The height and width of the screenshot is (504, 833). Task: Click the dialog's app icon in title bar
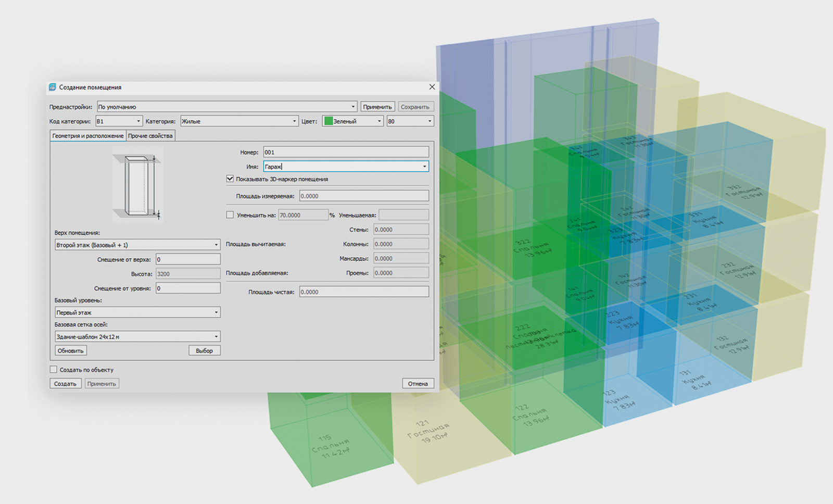click(53, 87)
